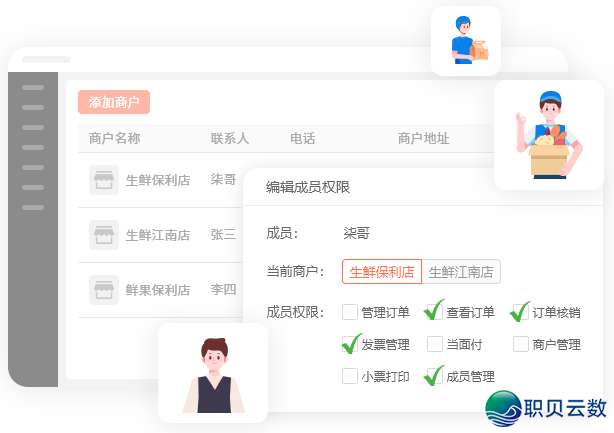Switch to the 生鲜江南店 merchant tab

[x=461, y=271]
